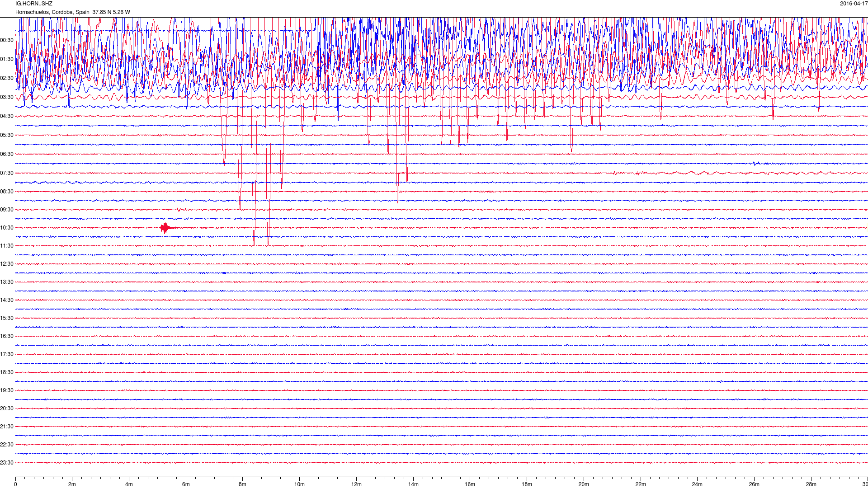868x488 pixels.
Task: Click the 18m axis tick label
Action: tap(527, 484)
